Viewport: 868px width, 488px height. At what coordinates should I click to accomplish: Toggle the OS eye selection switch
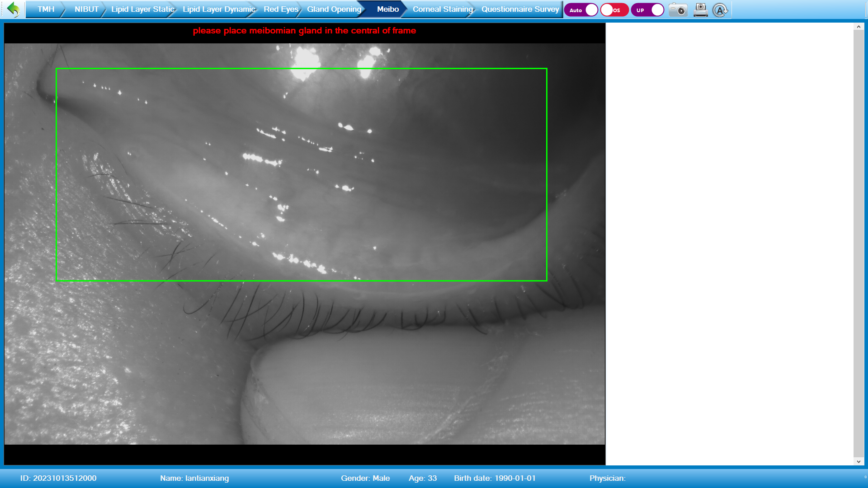[x=614, y=10]
